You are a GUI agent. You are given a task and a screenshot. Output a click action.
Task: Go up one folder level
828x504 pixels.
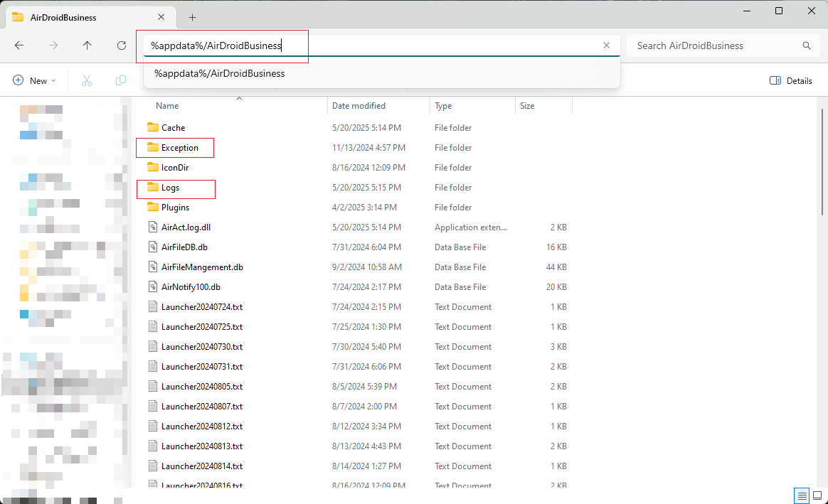[x=87, y=45]
